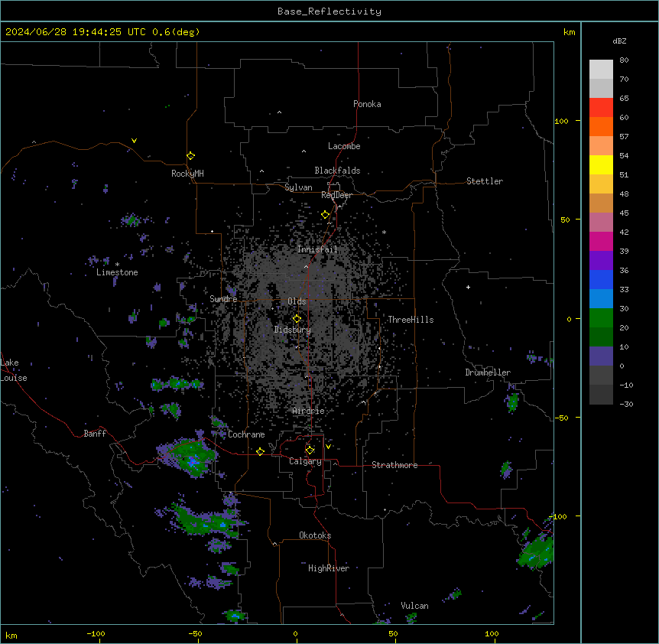Click the RockyMH label

pos(187,173)
